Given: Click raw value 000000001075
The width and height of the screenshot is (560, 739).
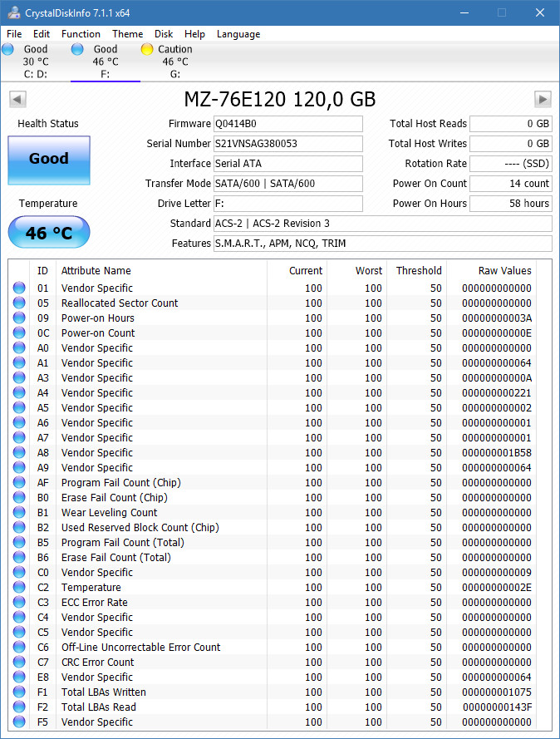Looking at the screenshot, I should (496, 692).
